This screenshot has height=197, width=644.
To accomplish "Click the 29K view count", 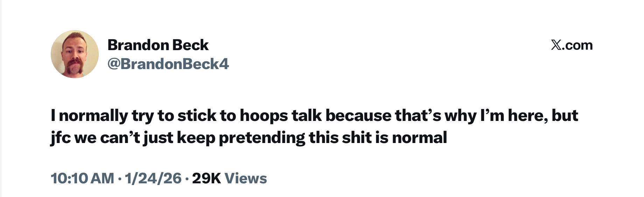I will click(x=206, y=178).
